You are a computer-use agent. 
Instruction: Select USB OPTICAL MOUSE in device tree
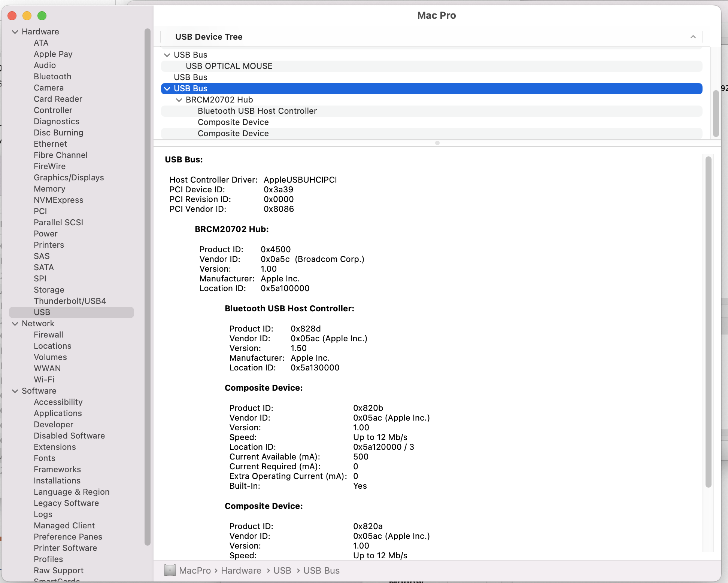click(229, 66)
